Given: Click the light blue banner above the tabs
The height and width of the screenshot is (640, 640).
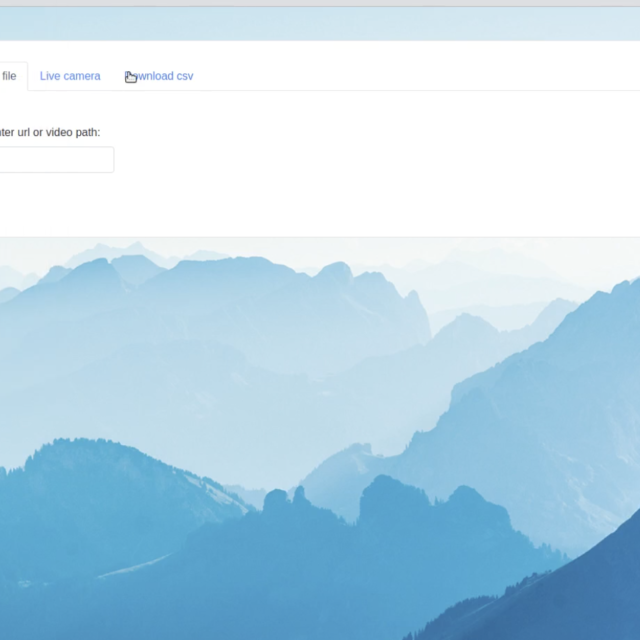Looking at the screenshot, I should point(320,24).
